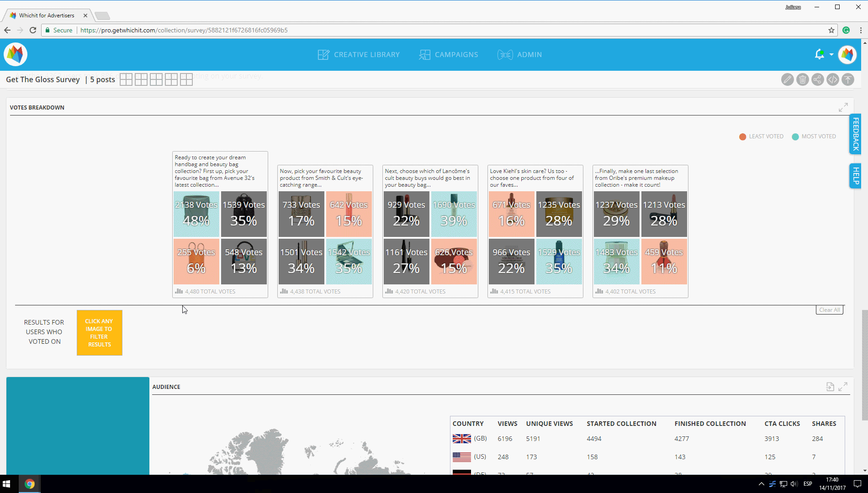This screenshot has width=868, height=493.
Task: Filter by the 642 Votes 15% product
Action: [x=349, y=214]
